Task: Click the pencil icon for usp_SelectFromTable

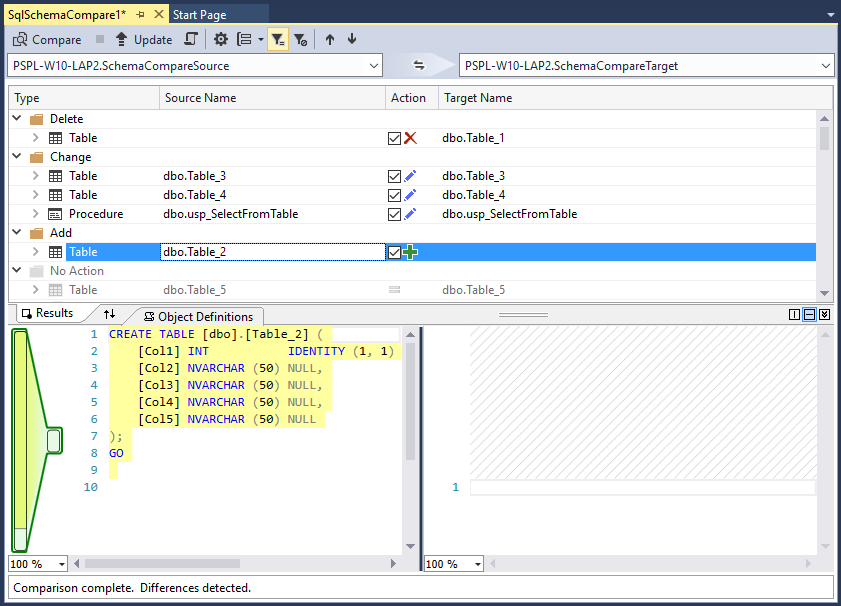Action: coord(410,214)
